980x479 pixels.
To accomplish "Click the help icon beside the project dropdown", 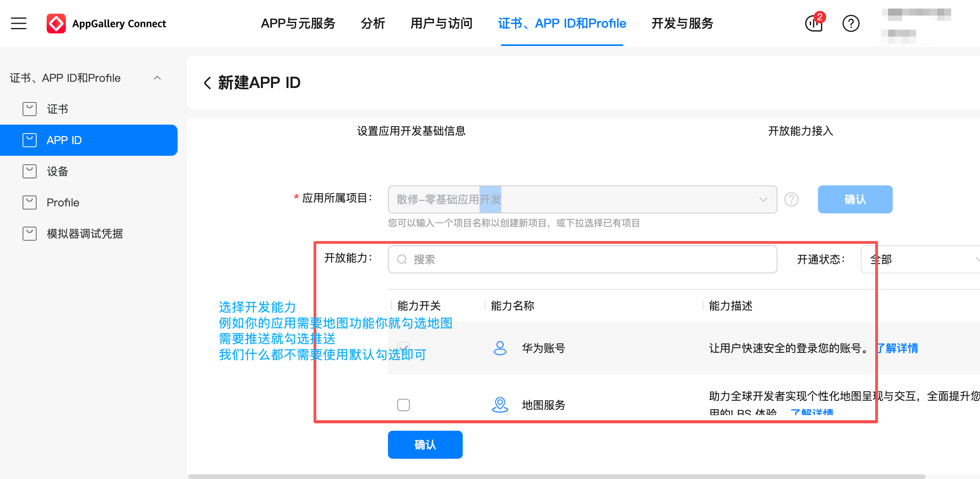I will (791, 199).
